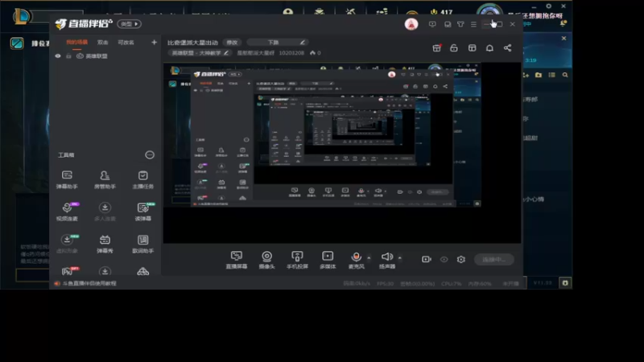Switch to the 可改名 scene tab
This screenshot has width=644, height=362.
tap(126, 43)
